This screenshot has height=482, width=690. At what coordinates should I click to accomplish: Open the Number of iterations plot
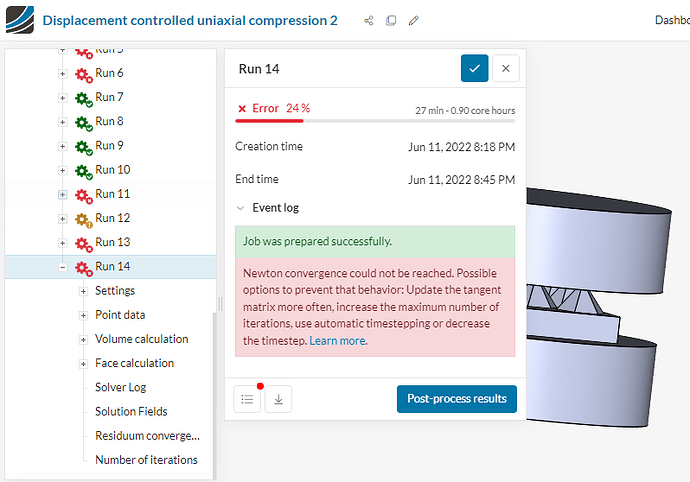pyautogui.click(x=146, y=460)
